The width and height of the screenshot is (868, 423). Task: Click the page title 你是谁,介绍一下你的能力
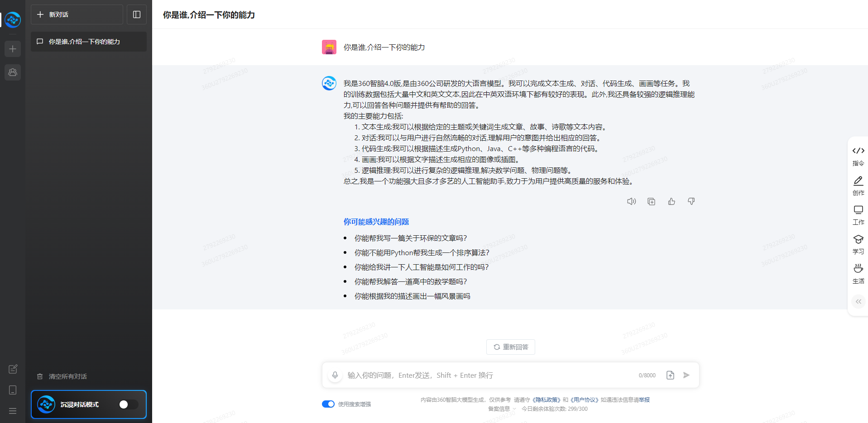coord(209,15)
